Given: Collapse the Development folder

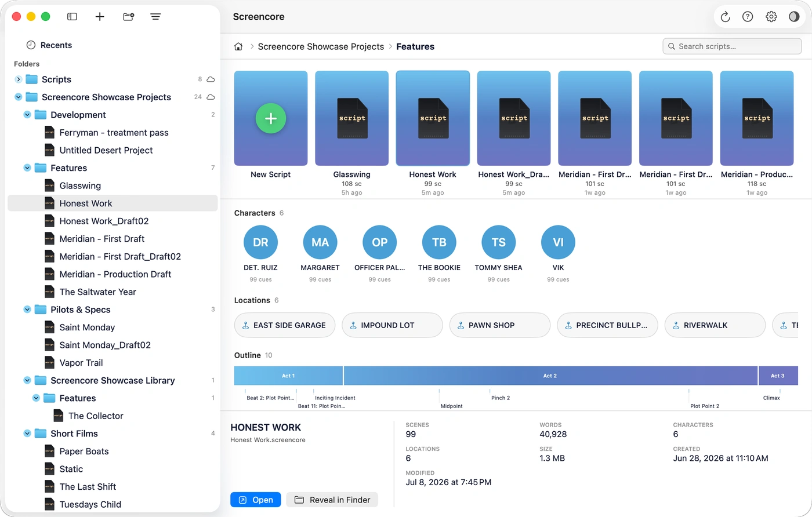Looking at the screenshot, I should click(27, 115).
